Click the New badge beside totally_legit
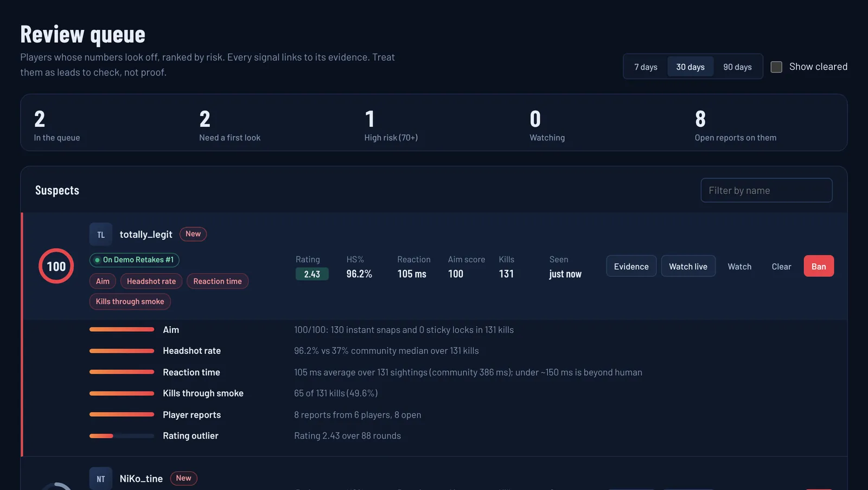Image resolution: width=868 pixels, height=490 pixels. click(x=193, y=234)
